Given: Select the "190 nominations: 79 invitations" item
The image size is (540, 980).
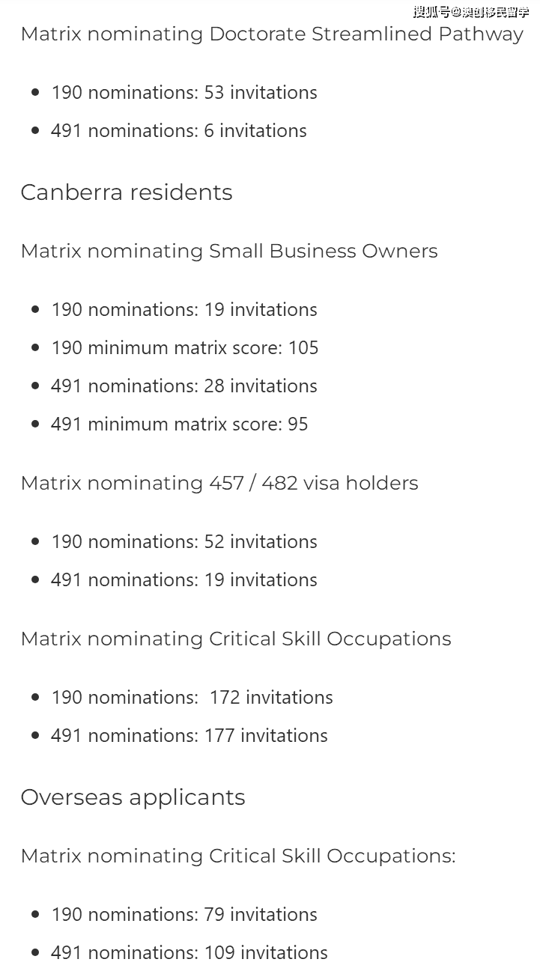Looking at the screenshot, I should [x=184, y=915].
